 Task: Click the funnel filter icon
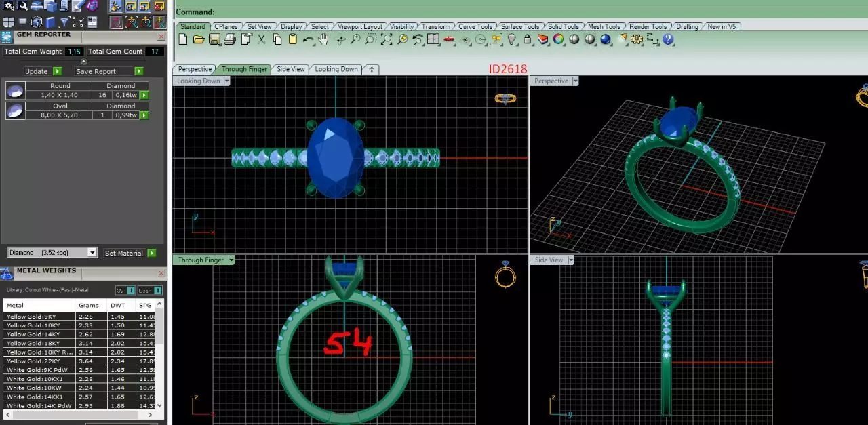tap(64, 22)
